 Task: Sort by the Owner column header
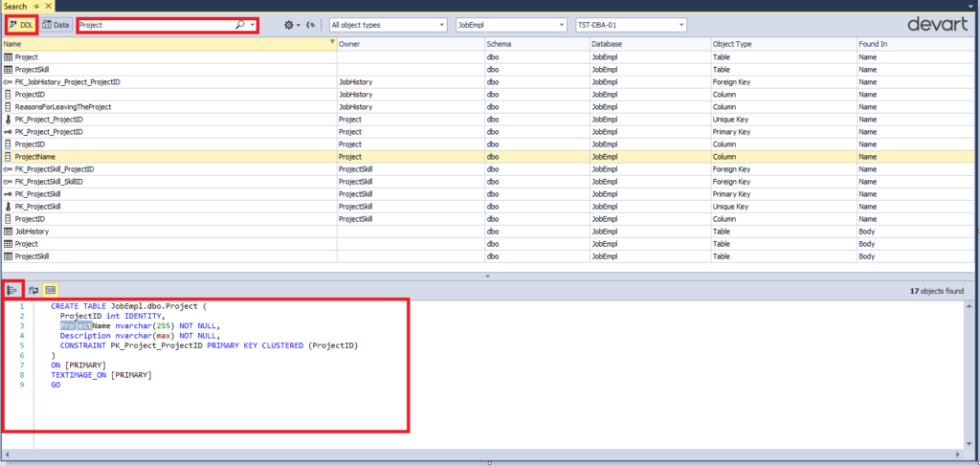coord(411,44)
